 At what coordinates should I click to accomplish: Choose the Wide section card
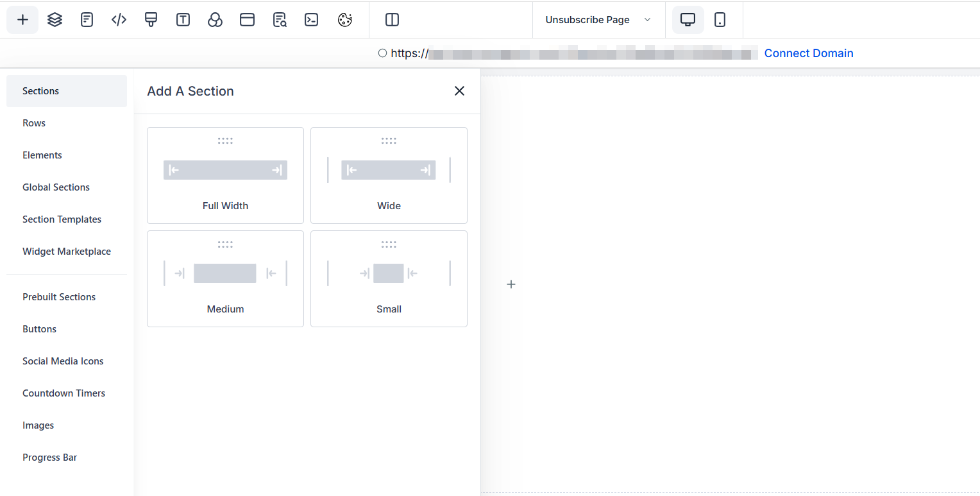pyautogui.click(x=389, y=175)
